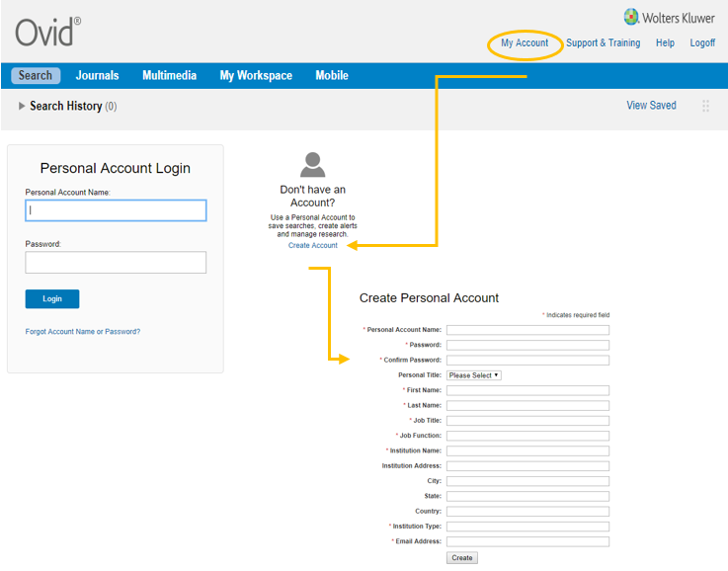728x571 pixels.
Task: Switch to the Journals tab
Action: 97,75
